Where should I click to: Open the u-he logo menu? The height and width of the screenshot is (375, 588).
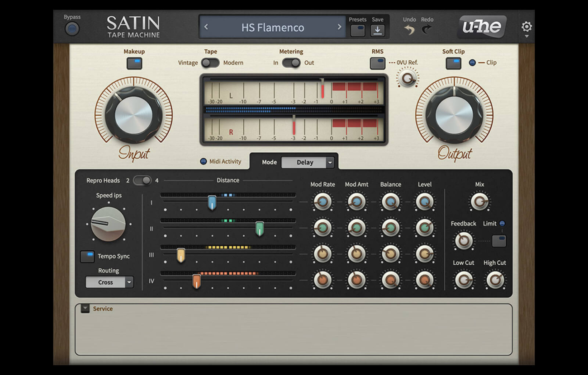482,27
